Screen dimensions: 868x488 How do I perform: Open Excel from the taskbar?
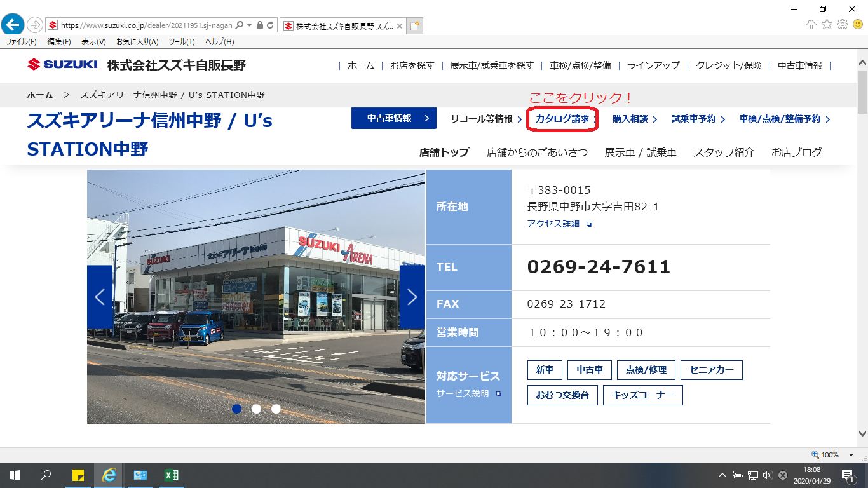click(x=171, y=475)
